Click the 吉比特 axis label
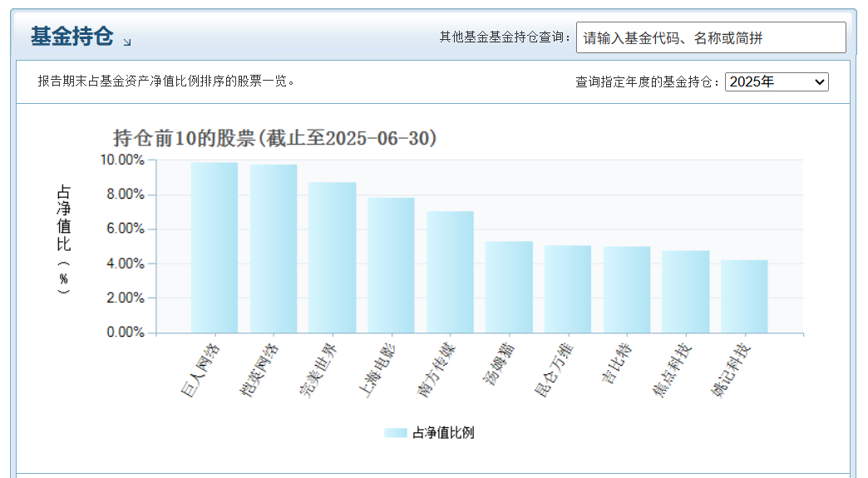This screenshot has height=478, width=868. tap(616, 363)
